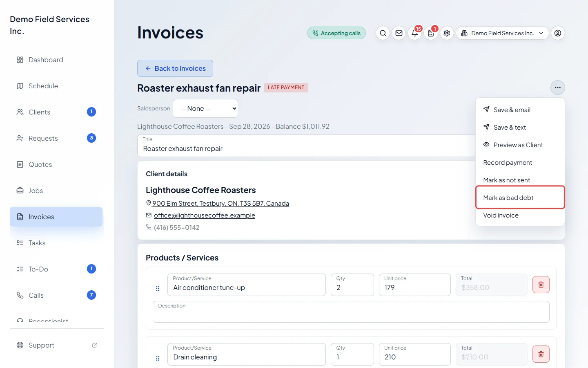Select Preview as Client menu option

click(x=520, y=145)
